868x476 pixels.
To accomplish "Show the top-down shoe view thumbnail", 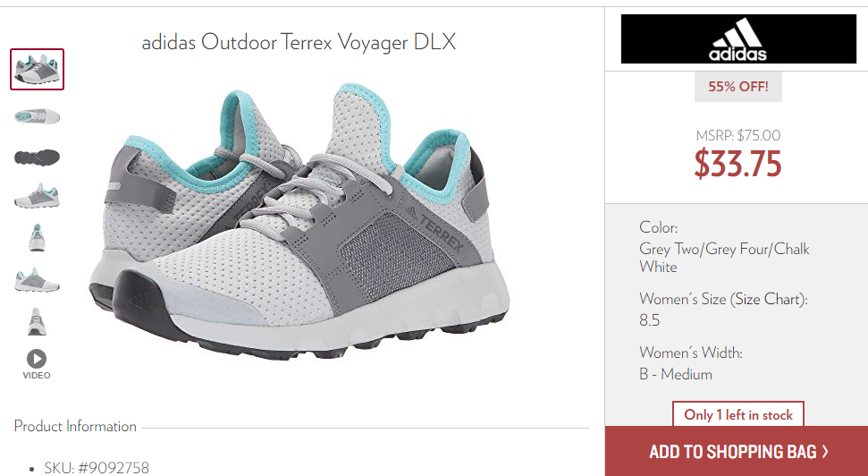I will tap(37, 116).
